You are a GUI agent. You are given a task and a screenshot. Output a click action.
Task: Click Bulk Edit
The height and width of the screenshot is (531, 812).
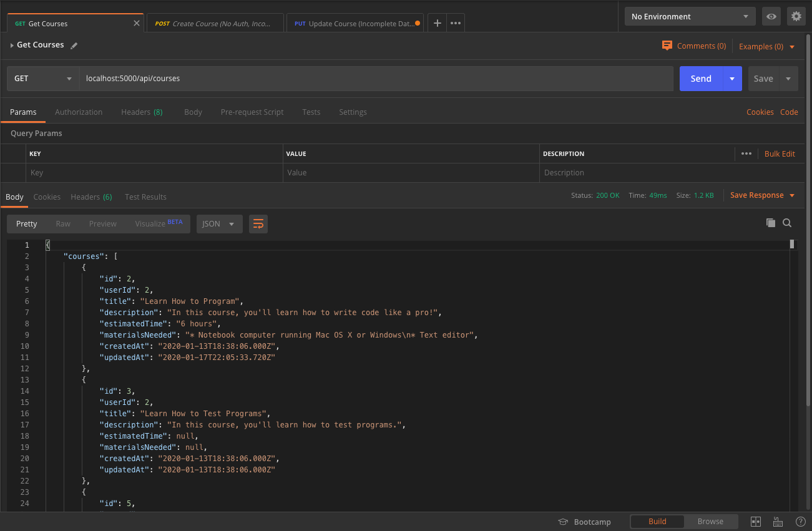(x=780, y=153)
